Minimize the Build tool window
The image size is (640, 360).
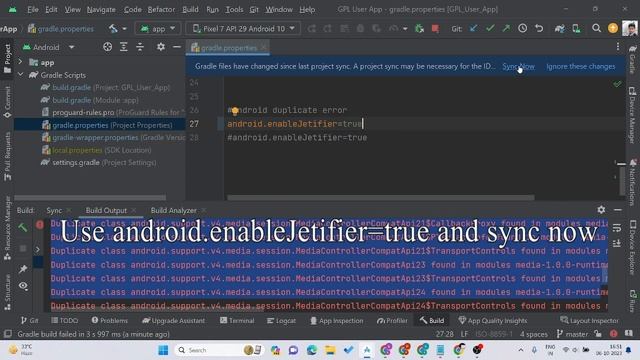tap(618, 210)
